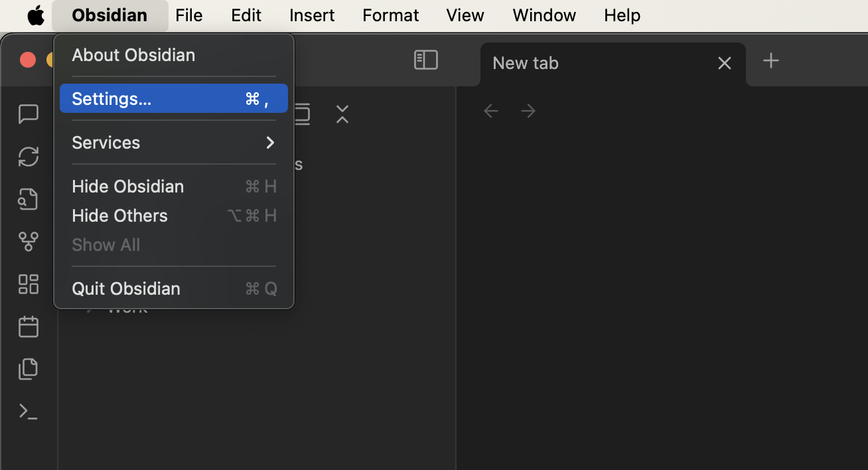This screenshot has width=868, height=470.
Task: Open the Format menu
Action: click(391, 15)
